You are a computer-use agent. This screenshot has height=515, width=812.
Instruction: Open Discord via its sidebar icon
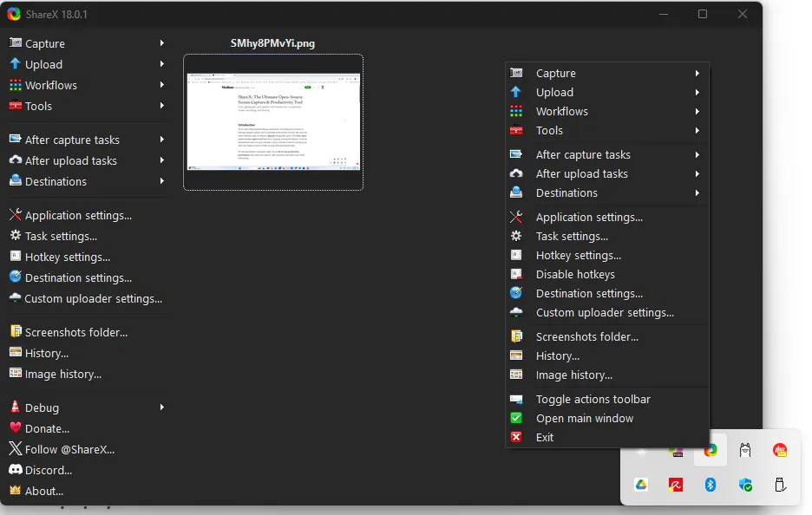(15, 470)
